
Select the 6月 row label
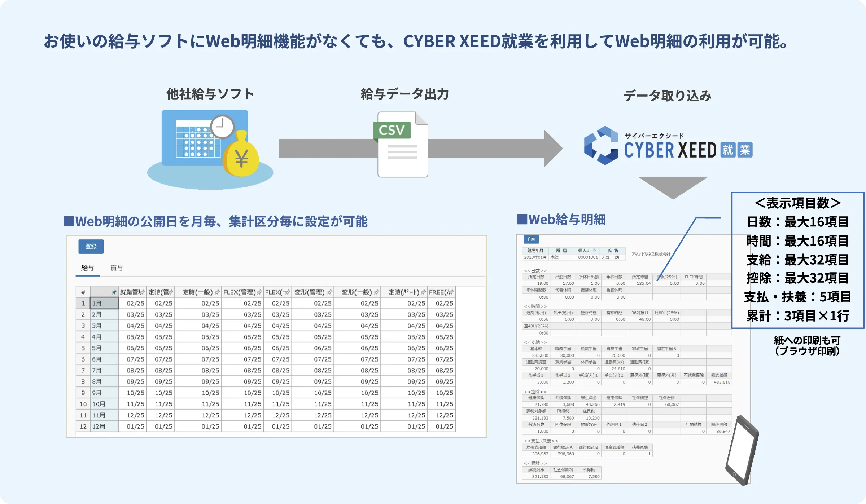[x=104, y=359]
